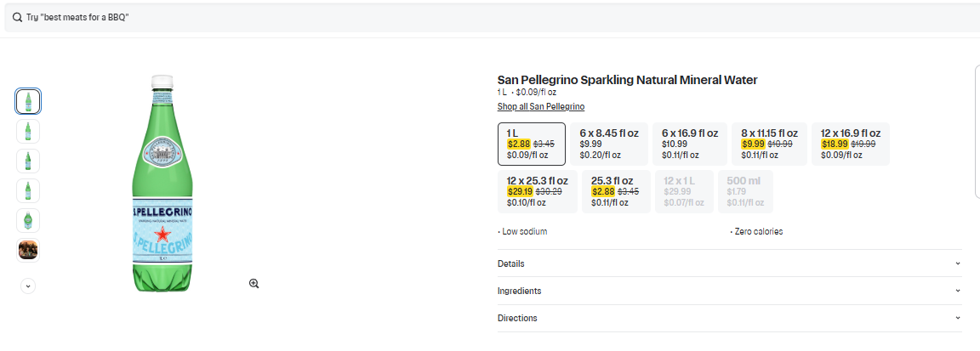This screenshot has height=351, width=980.
Task: Choose the 6 x 16.9 fl oz pack
Action: [x=691, y=144]
